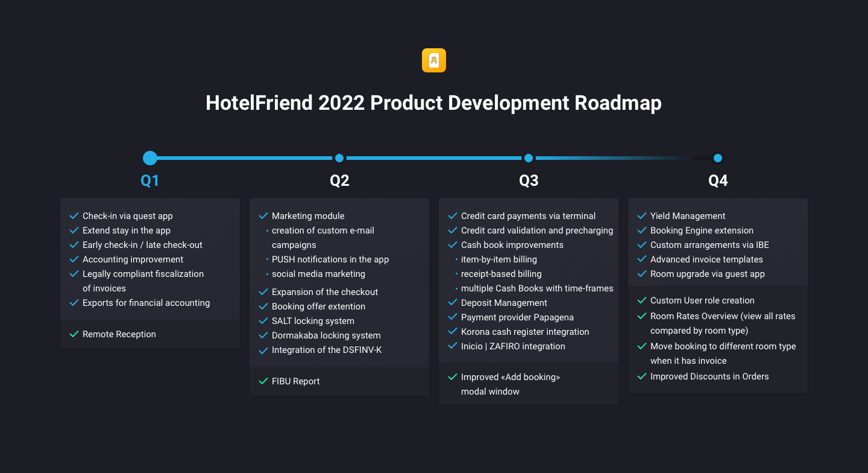Click green checkmark beside Move booking to different room
This screenshot has width=868, height=473.
tap(642, 346)
